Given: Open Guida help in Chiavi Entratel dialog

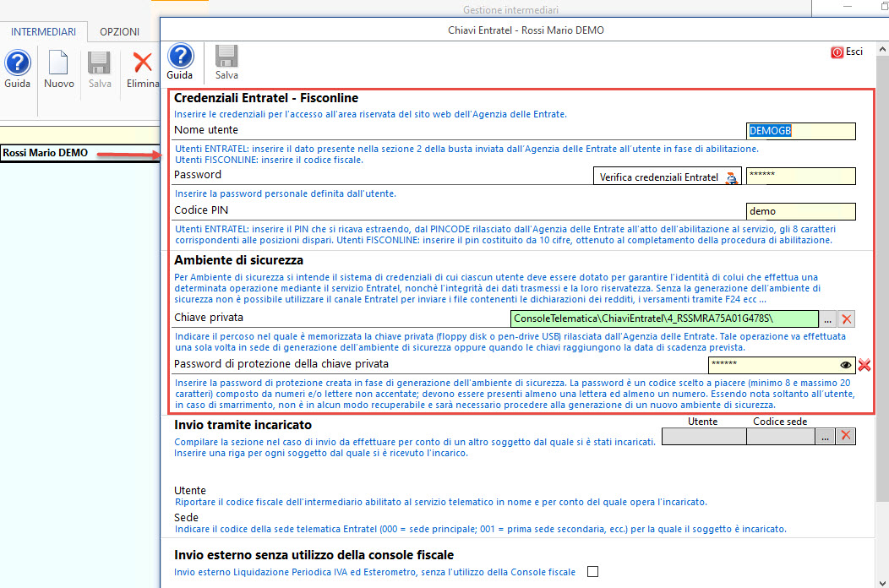Looking at the screenshot, I should (180, 62).
